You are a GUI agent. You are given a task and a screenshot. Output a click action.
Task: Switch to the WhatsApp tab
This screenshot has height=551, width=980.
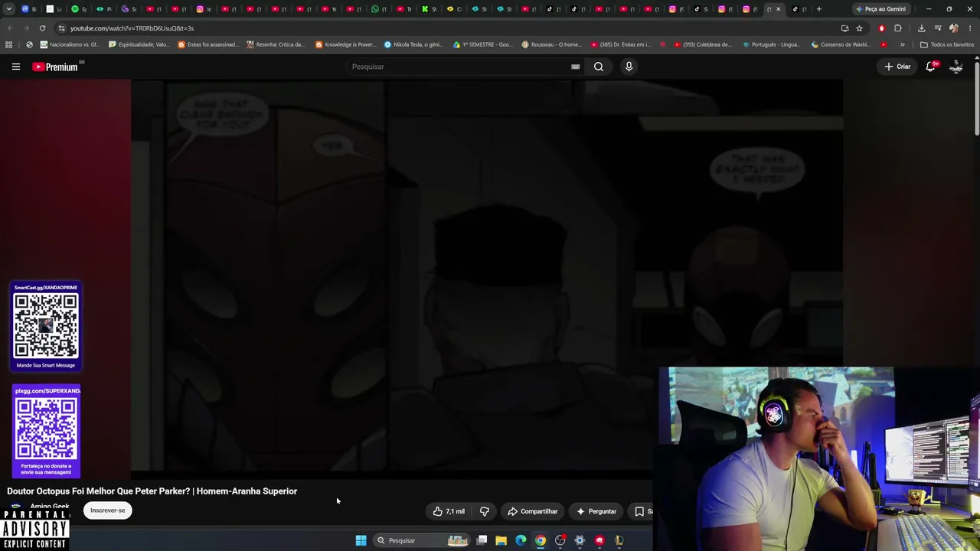[378, 9]
